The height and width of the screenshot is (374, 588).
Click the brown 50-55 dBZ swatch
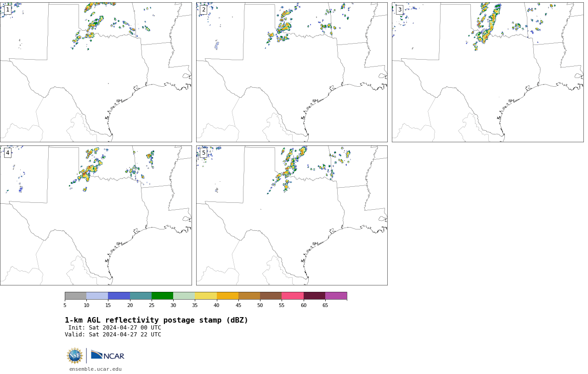(x=271, y=296)
